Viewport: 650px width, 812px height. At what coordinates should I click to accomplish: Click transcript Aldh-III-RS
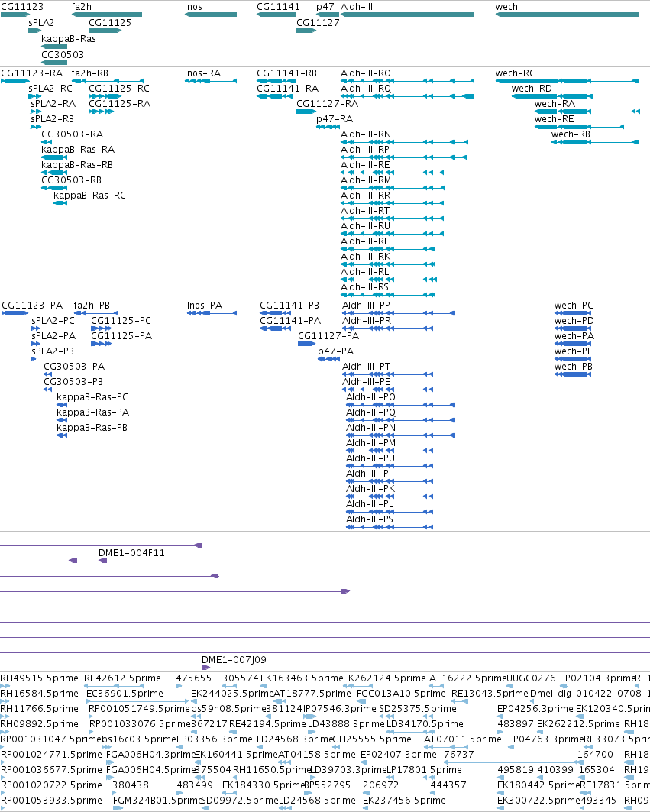(x=364, y=287)
